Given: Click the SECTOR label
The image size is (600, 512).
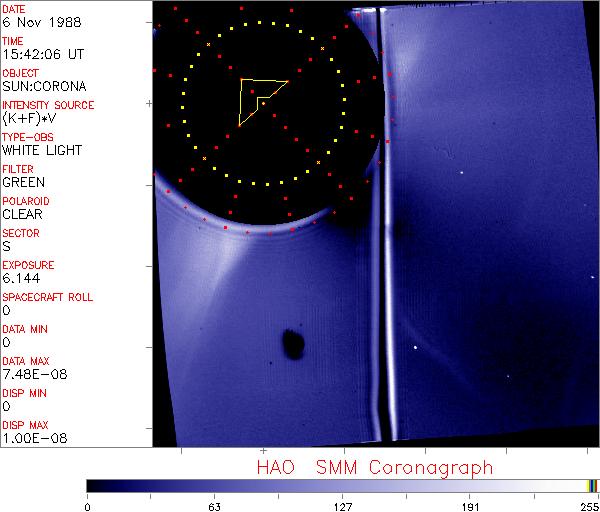Looking at the screenshot, I should [21, 233].
